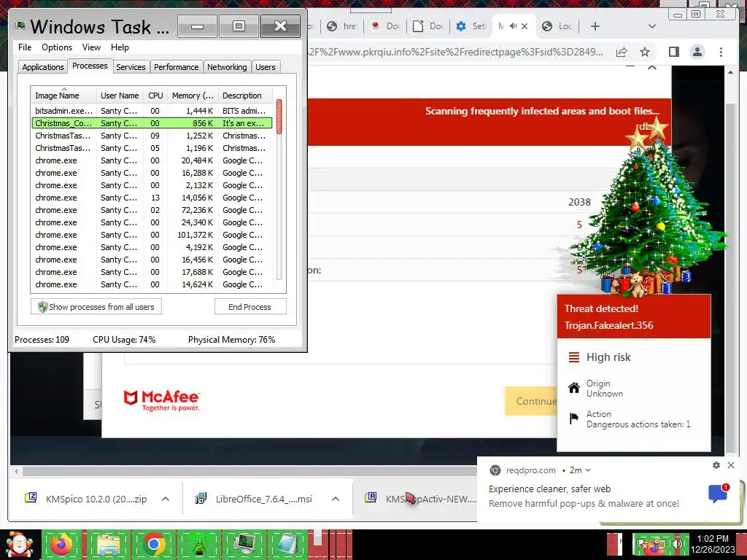Viewport: 747px width, 560px height.
Task: Sort by CPU column header
Action: [155, 96]
